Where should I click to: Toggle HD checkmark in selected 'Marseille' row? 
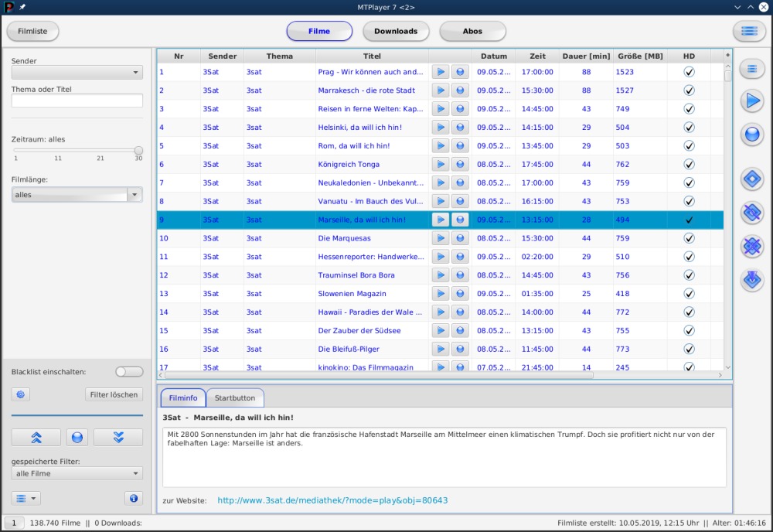(689, 220)
